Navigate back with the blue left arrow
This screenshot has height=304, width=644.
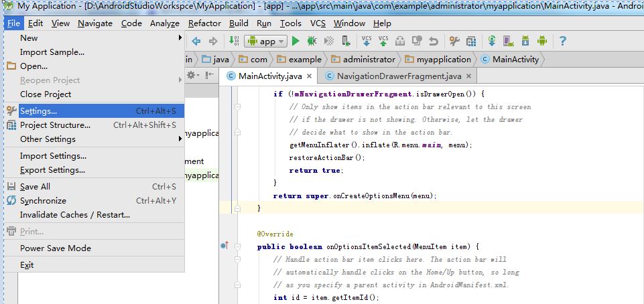(x=196, y=41)
